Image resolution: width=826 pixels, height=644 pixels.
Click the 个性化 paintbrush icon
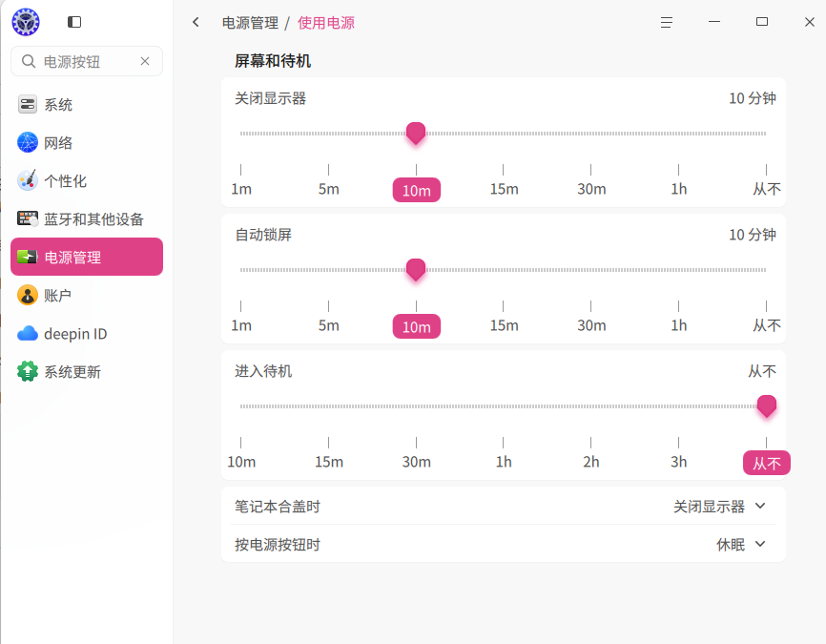pyautogui.click(x=28, y=180)
